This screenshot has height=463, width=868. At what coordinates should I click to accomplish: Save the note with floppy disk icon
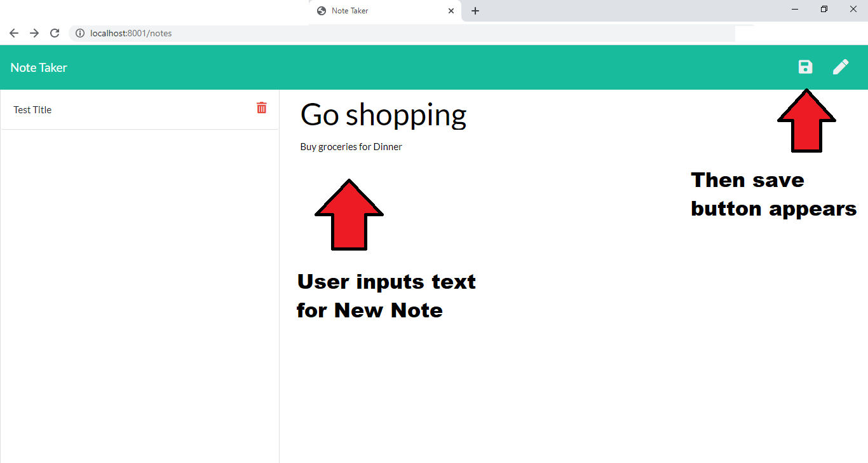click(x=805, y=67)
